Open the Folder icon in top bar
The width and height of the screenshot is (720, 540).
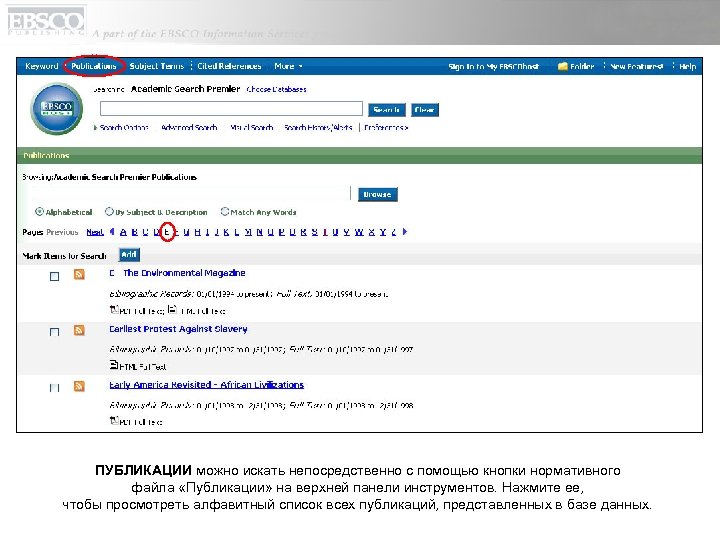(x=562, y=67)
